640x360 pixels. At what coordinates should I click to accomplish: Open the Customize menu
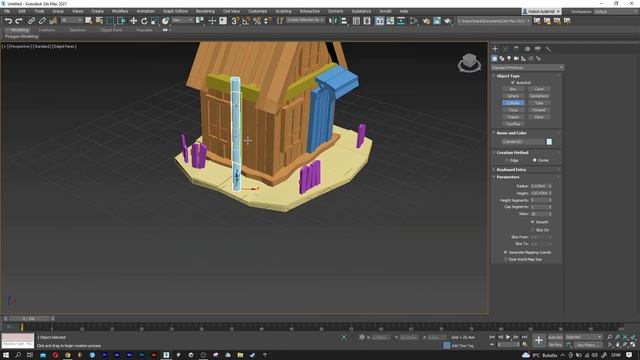tap(258, 11)
